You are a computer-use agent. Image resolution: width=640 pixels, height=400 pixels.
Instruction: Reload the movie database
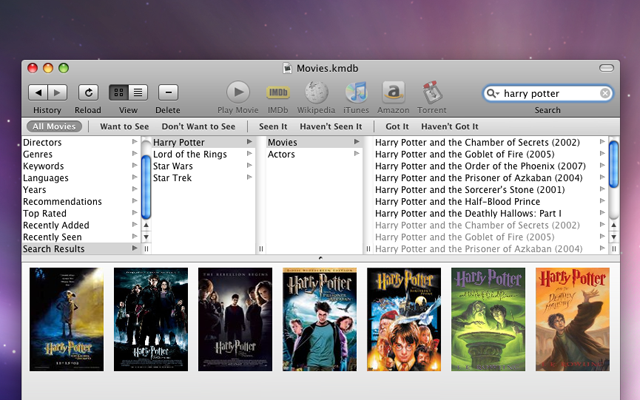(88, 92)
